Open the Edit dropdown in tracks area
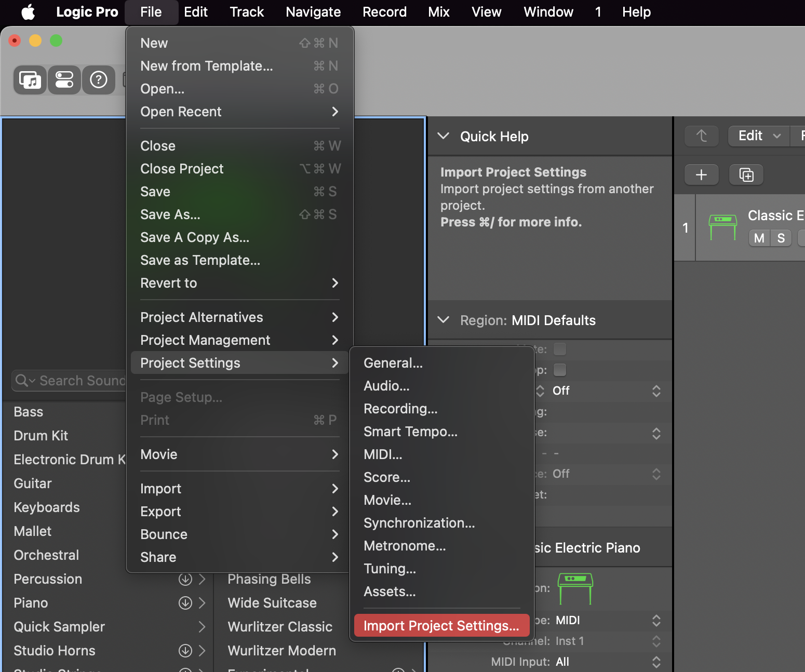This screenshot has height=672, width=805. [759, 136]
